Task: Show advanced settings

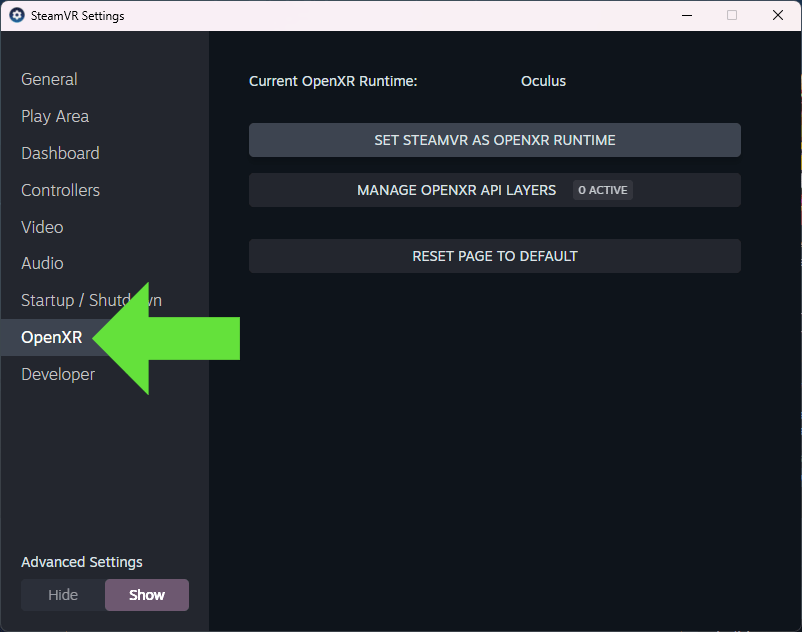Action: 147,595
